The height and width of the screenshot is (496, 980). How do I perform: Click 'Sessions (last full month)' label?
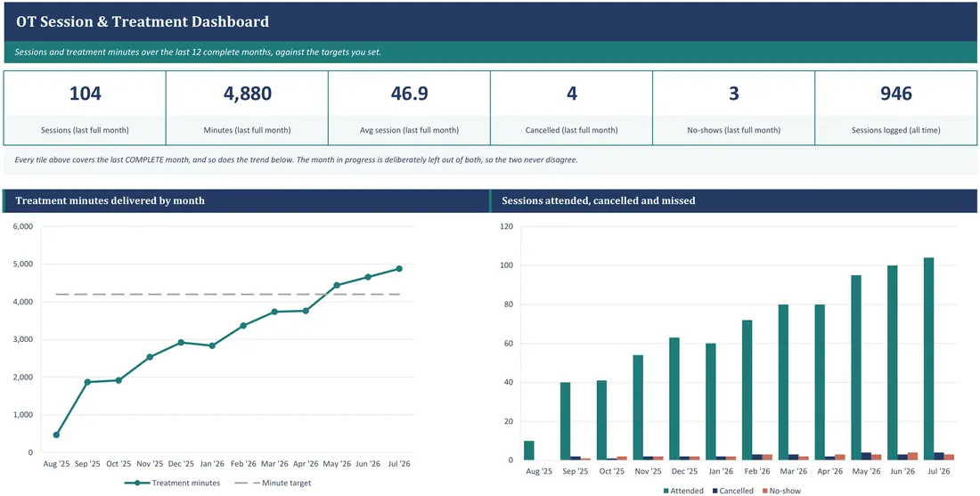coord(85,131)
